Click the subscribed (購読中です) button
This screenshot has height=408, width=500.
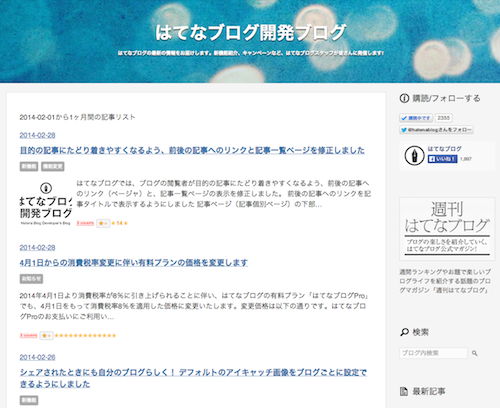[x=416, y=118]
